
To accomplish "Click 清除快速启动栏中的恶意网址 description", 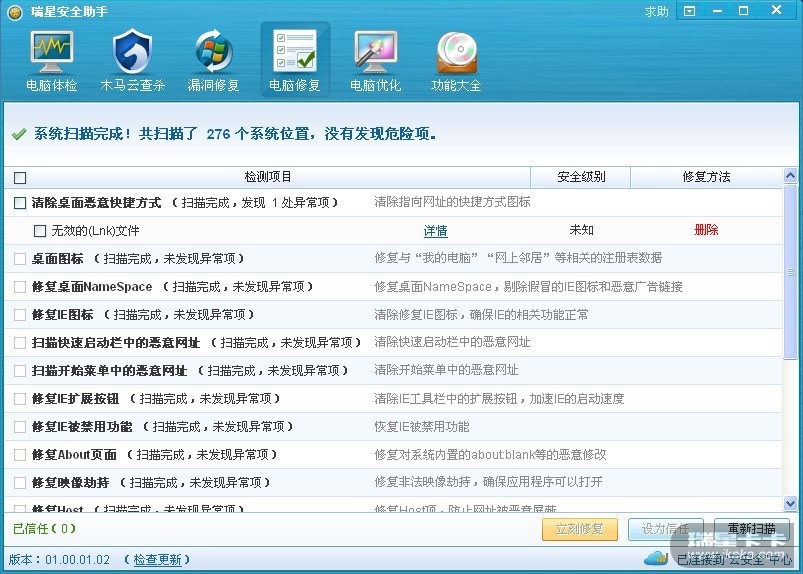I will 452,342.
